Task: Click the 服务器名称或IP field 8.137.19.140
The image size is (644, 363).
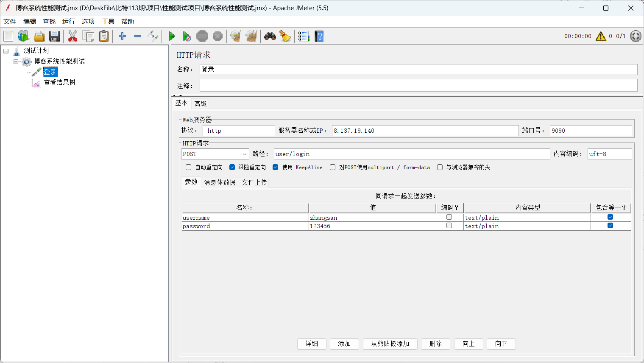Action: pos(425,131)
